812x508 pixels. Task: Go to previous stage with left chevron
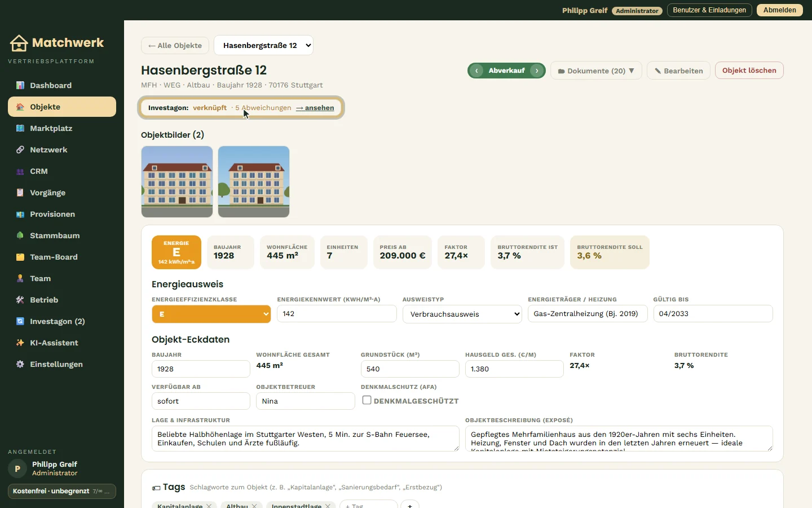(477, 71)
